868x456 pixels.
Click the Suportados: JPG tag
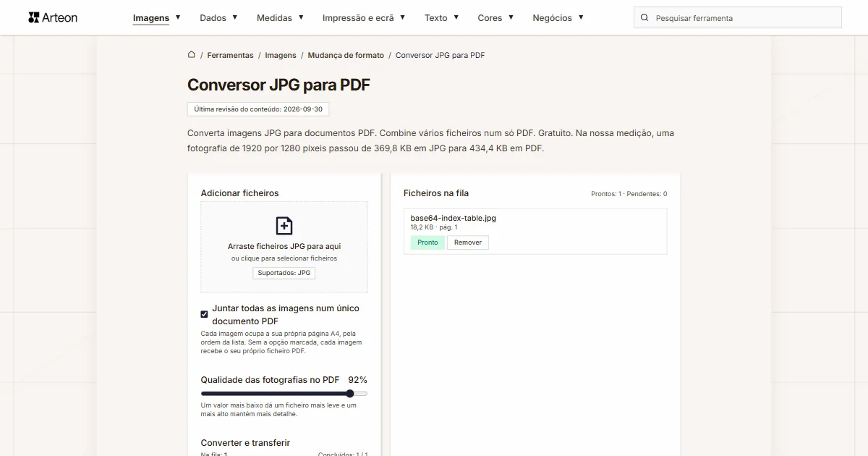point(284,273)
